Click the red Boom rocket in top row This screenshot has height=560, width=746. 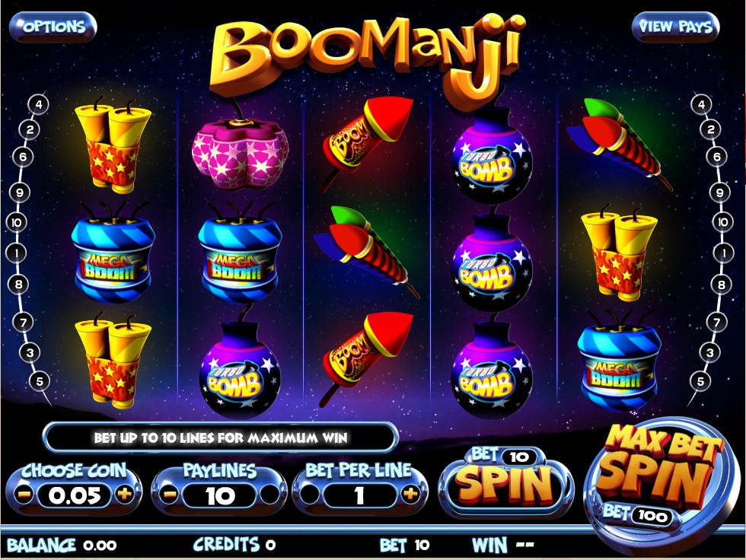(x=367, y=142)
